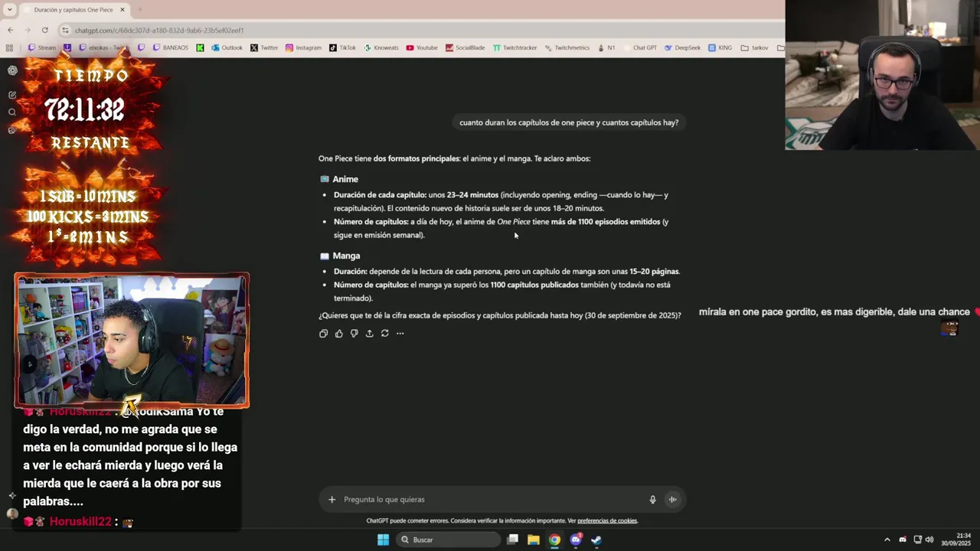Open the Twitter bookmark
980x551 pixels.
pos(264,47)
